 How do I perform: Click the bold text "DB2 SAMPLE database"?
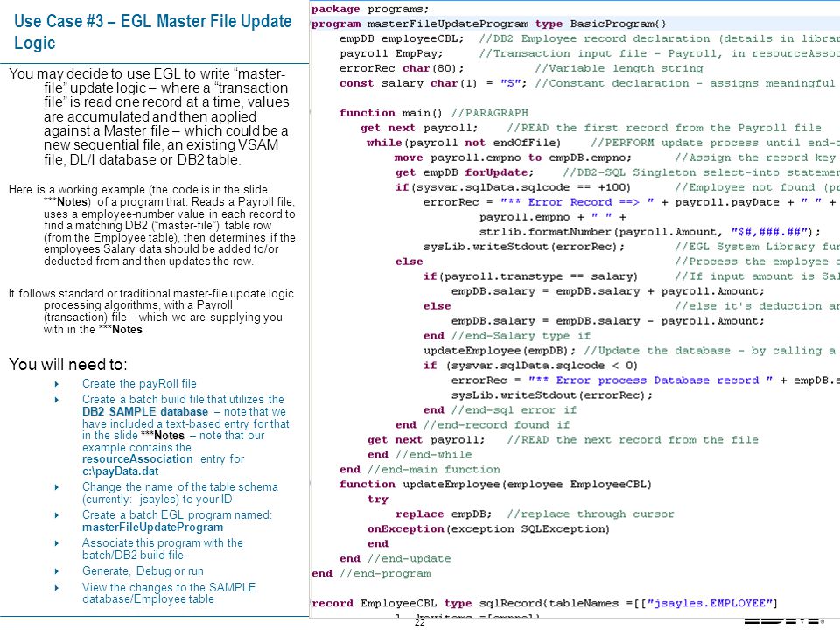(145, 411)
